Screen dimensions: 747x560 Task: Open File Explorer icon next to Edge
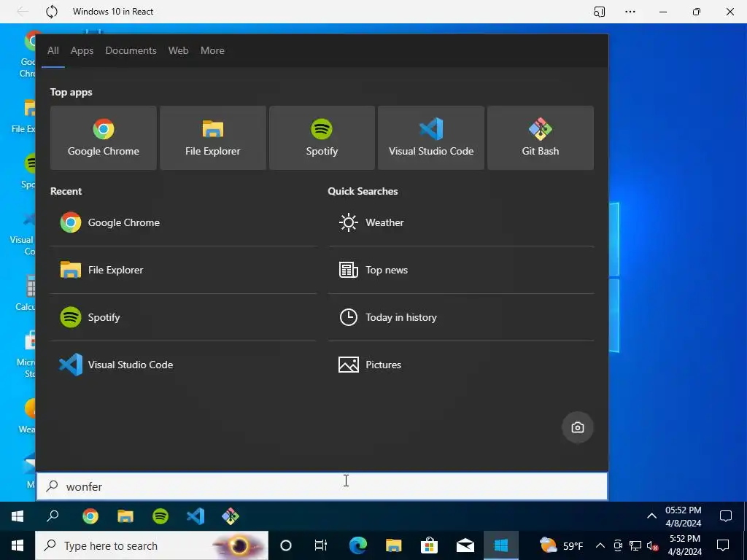click(393, 545)
